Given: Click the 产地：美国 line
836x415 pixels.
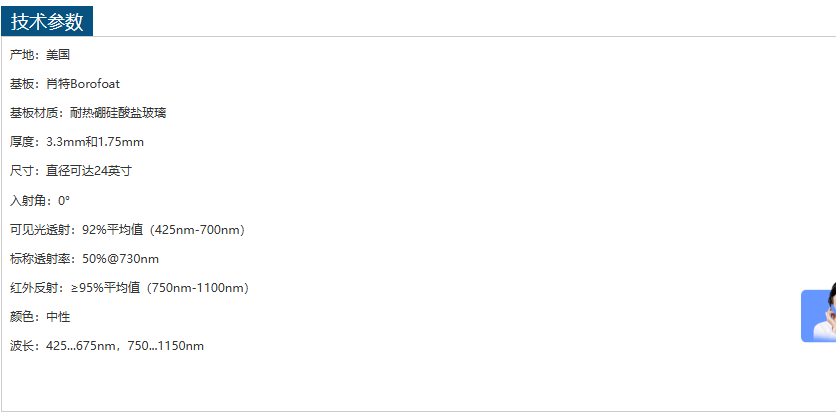Looking at the screenshot, I should tap(40, 55).
